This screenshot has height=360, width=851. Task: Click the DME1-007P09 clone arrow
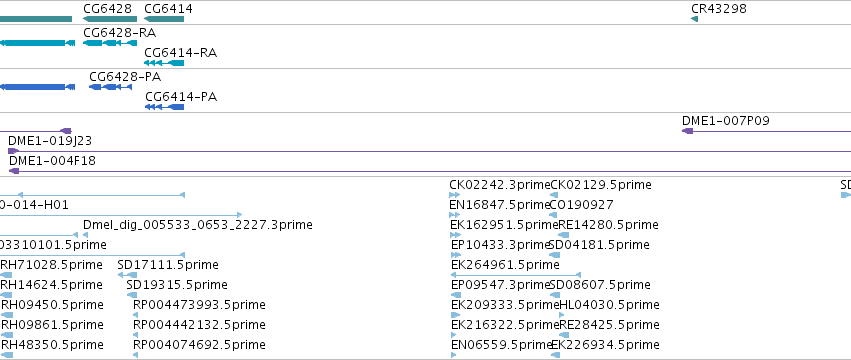688,131
